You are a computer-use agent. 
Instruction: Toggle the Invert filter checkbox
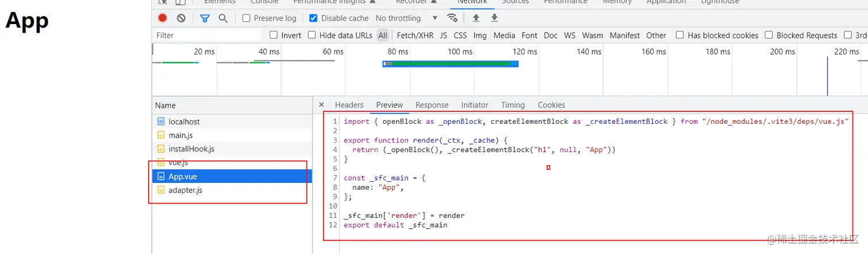274,35
